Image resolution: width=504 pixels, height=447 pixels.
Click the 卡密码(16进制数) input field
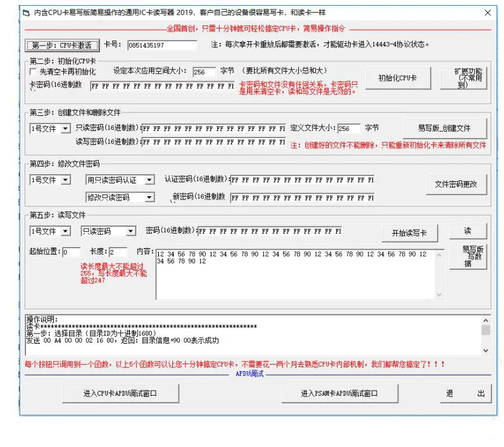click(162, 86)
